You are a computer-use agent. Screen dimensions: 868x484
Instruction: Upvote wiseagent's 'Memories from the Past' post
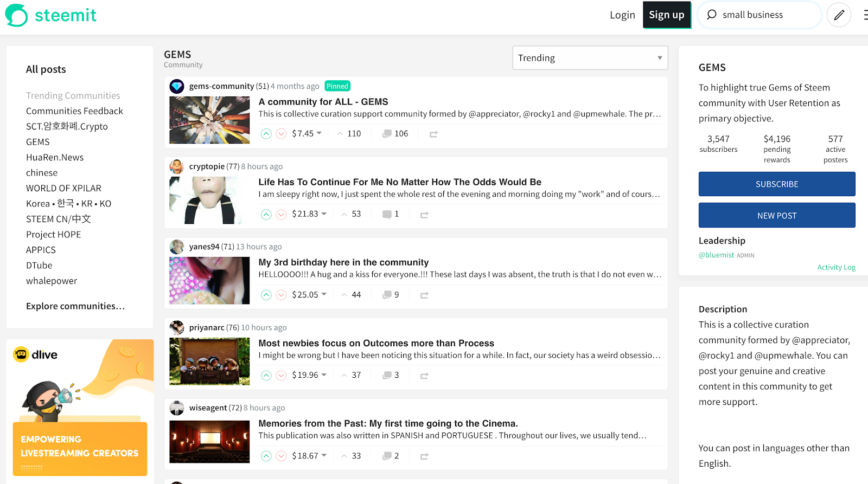pos(266,456)
